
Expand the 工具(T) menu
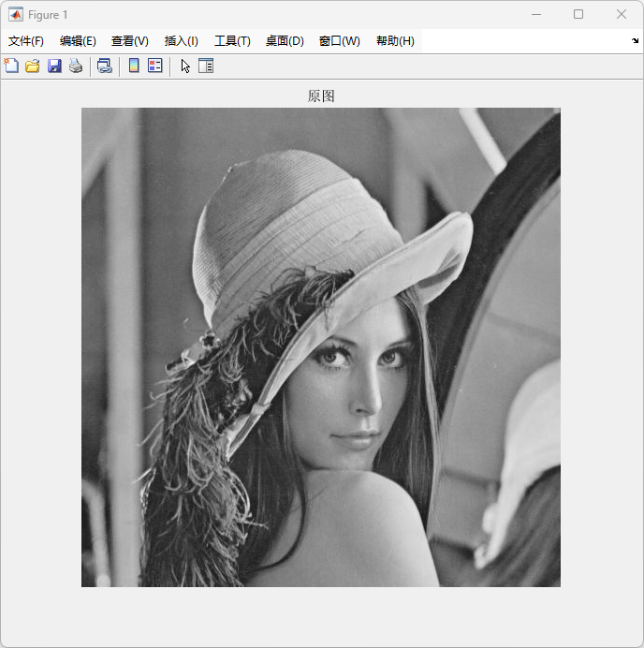point(232,41)
